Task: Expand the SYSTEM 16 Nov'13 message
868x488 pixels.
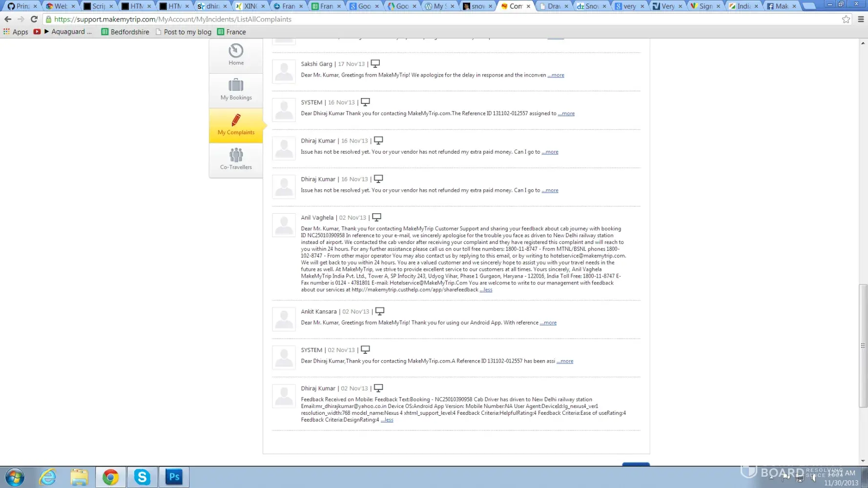Action: pos(566,113)
